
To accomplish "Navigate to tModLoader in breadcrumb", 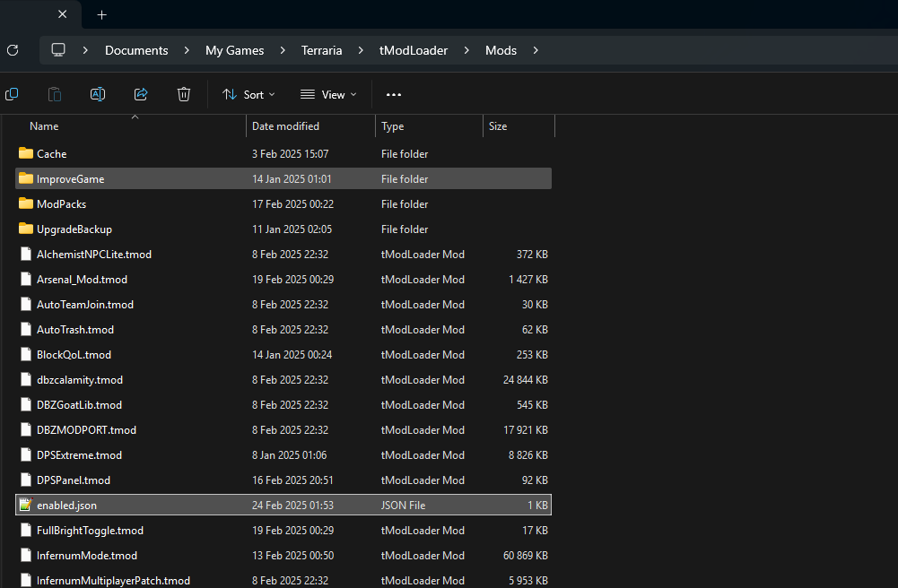I will point(414,50).
